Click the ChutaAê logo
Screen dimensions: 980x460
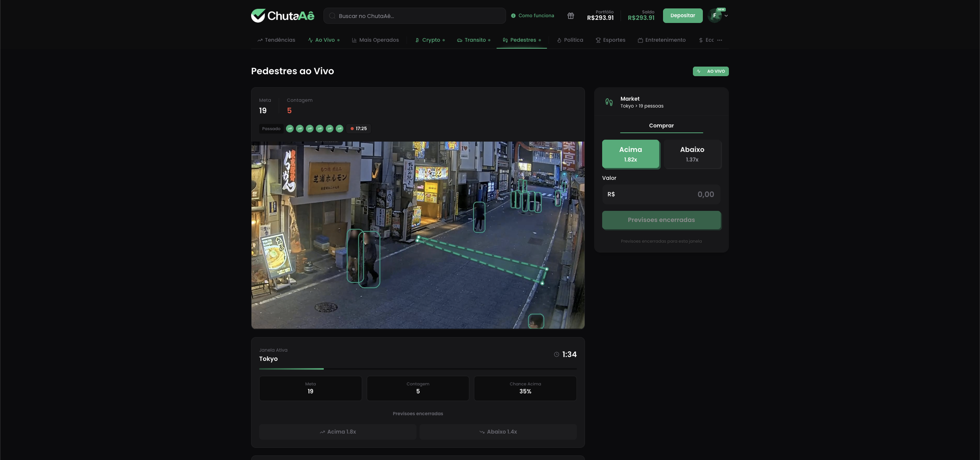coord(283,16)
